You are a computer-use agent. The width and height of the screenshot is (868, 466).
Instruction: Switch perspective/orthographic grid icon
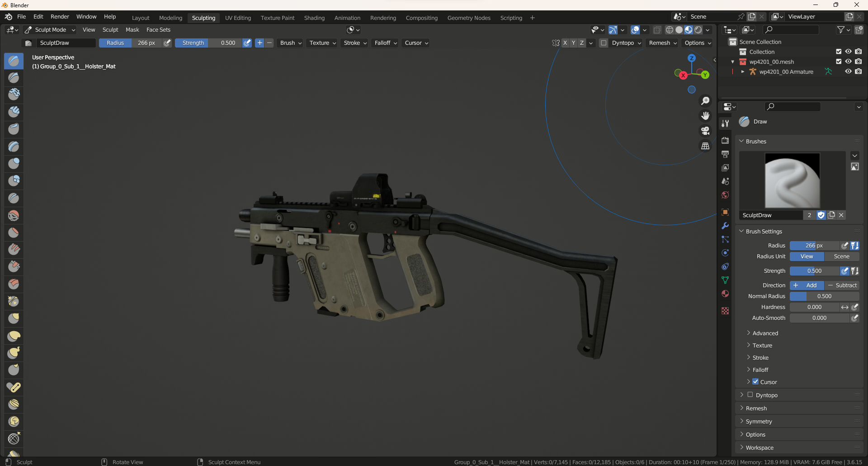point(705,146)
